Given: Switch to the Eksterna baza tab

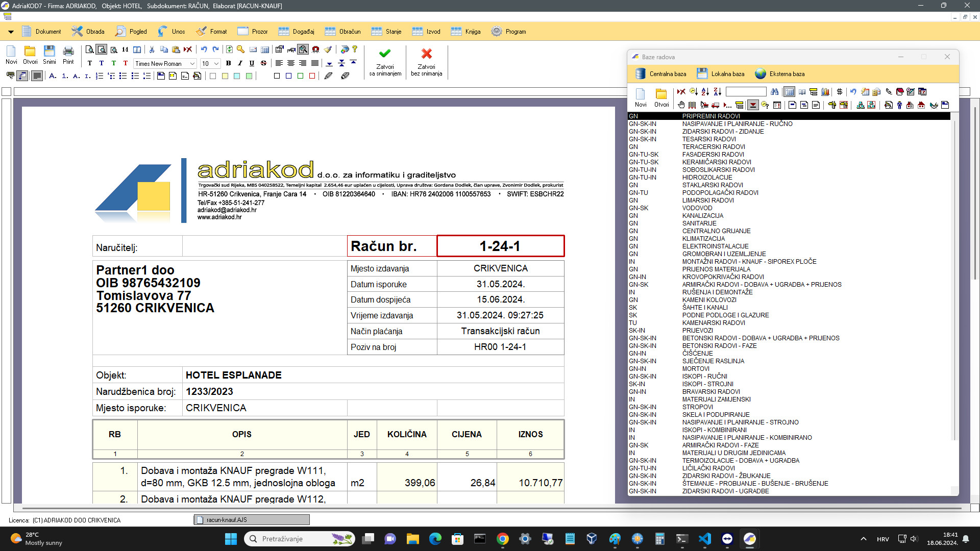Looking at the screenshot, I should [779, 74].
